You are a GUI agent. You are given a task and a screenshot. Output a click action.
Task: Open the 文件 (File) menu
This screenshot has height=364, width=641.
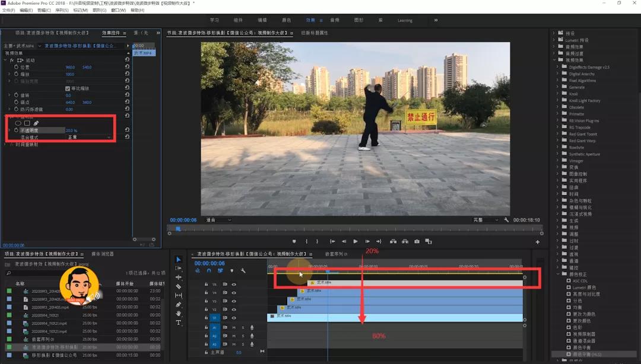[8, 10]
